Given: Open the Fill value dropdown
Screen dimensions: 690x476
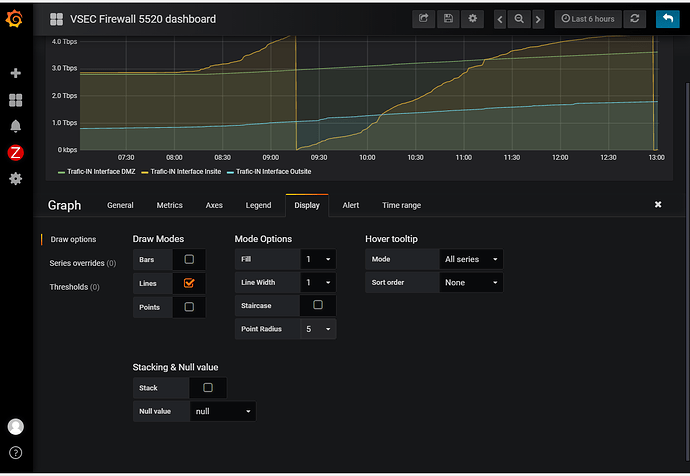Looking at the screenshot, I should click(318, 259).
